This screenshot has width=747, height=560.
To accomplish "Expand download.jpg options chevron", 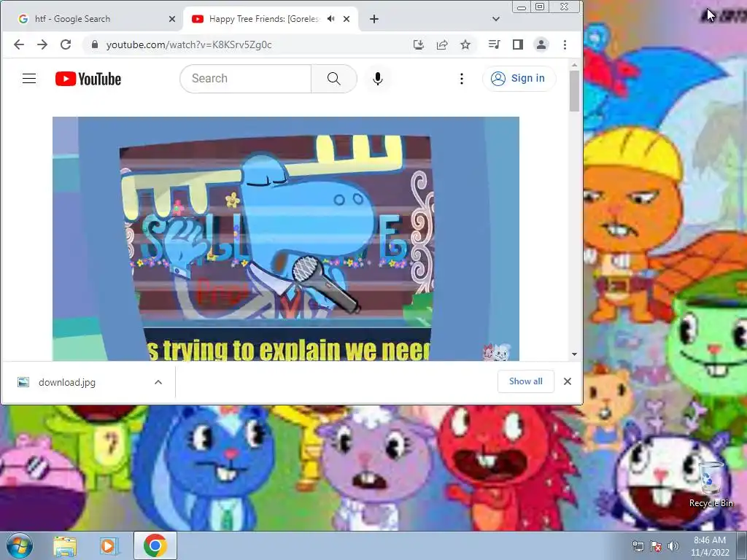I will point(158,382).
